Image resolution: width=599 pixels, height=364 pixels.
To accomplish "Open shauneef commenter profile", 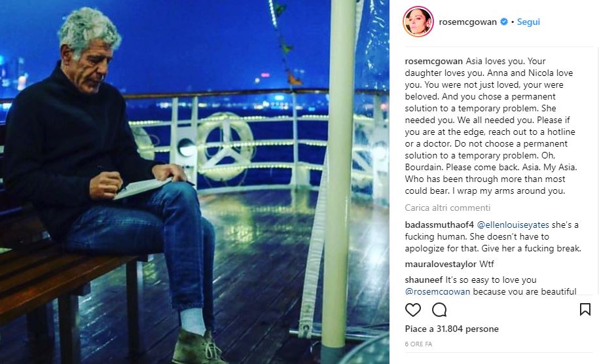I will click(424, 280).
